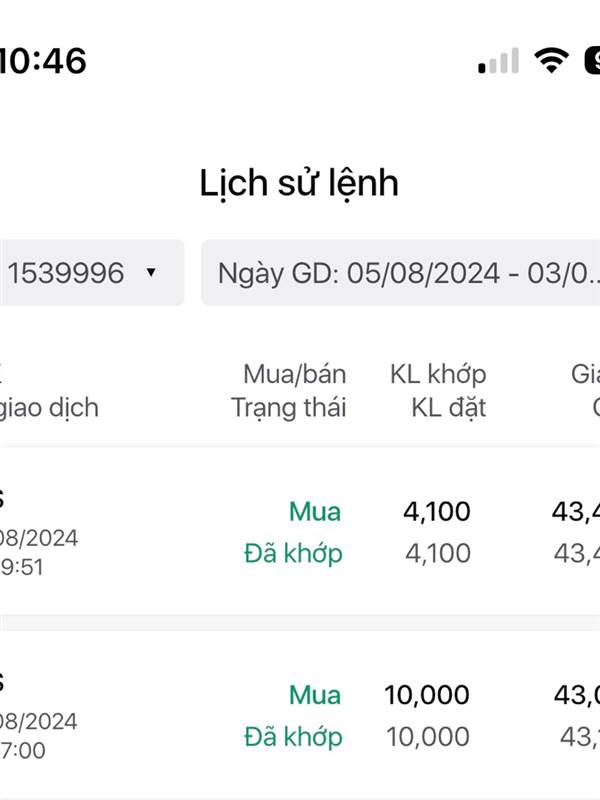Tap Đã khớp status of 4,100 order
Viewport: 600px width, 800px height.
293,554
